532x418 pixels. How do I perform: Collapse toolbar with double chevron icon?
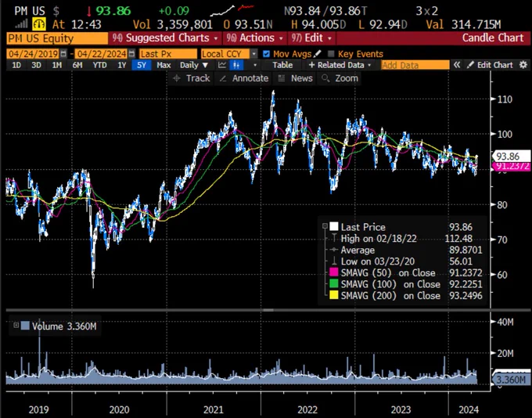tap(457, 65)
